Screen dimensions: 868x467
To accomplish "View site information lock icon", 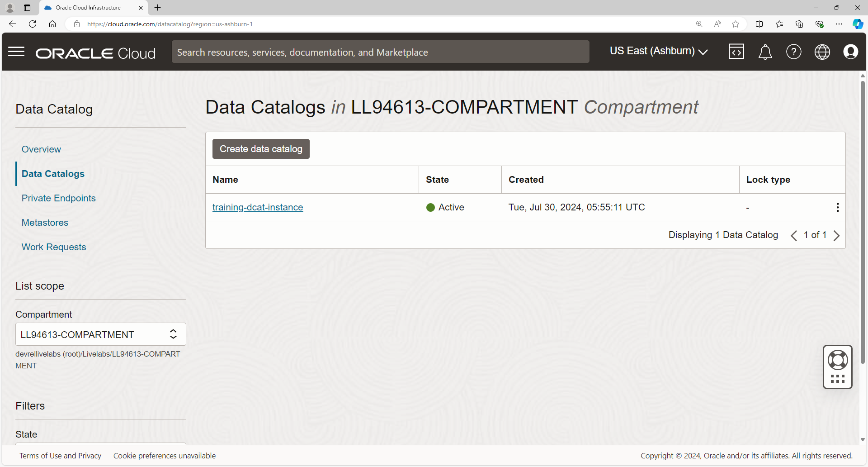I will point(77,24).
